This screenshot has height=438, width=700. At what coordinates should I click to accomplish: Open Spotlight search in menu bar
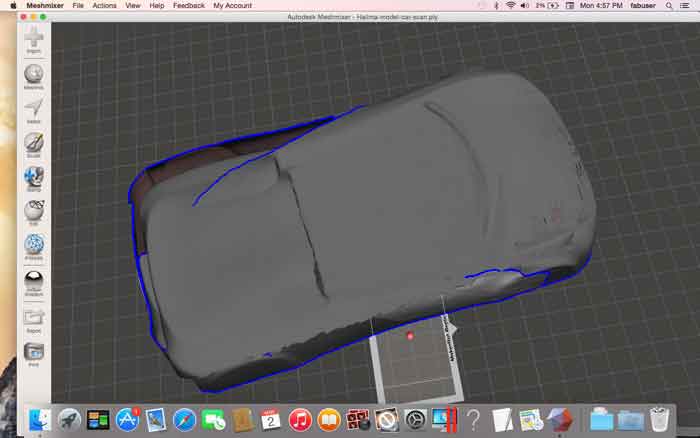click(669, 5)
